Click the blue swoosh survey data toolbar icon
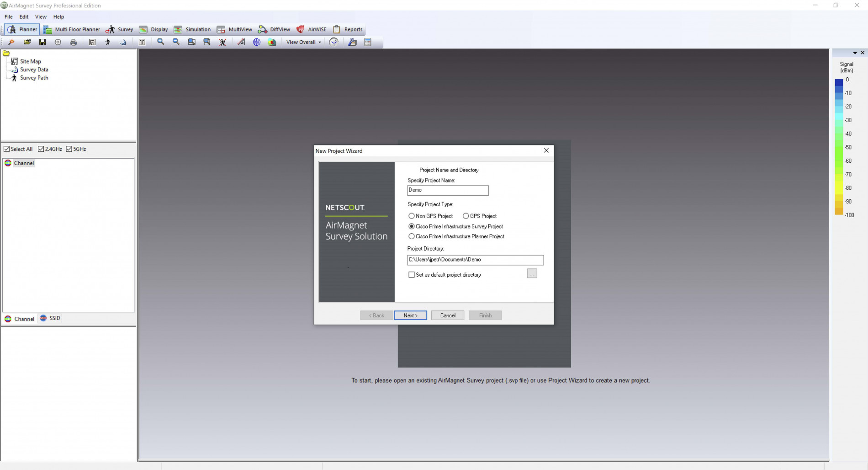 coord(123,42)
